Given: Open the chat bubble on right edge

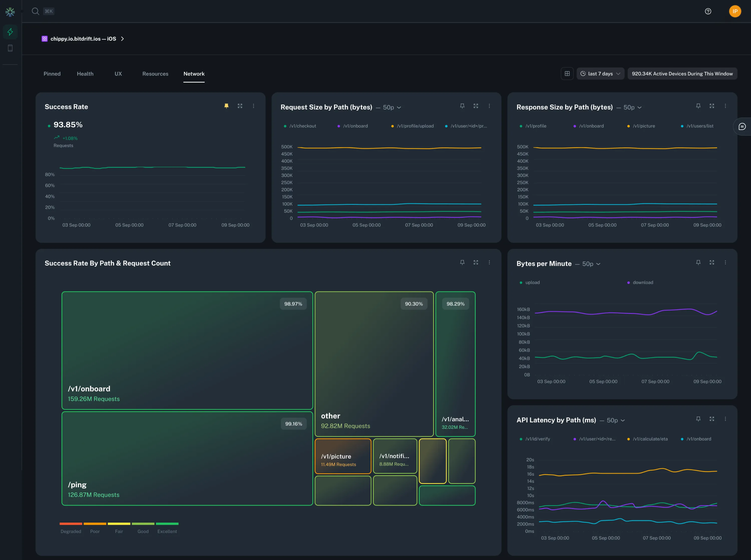Looking at the screenshot, I should click(742, 126).
